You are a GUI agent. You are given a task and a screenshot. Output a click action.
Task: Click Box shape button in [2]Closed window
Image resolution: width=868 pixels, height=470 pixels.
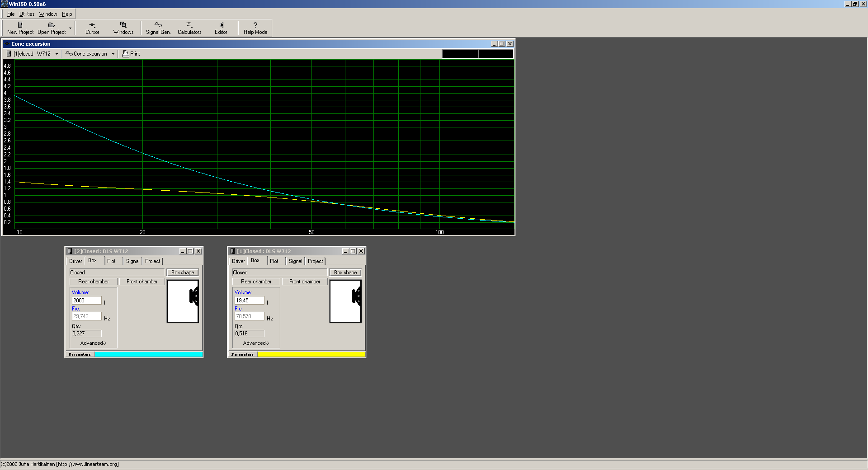point(183,273)
